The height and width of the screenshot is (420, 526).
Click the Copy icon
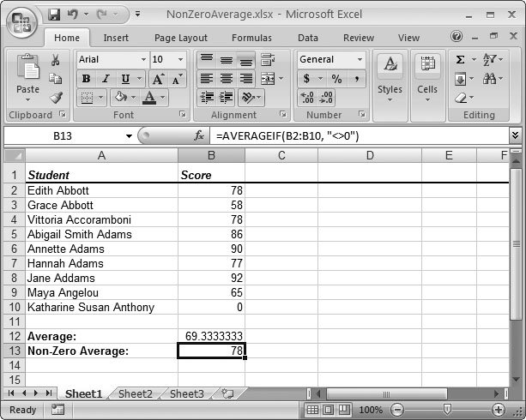coord(56,79)
